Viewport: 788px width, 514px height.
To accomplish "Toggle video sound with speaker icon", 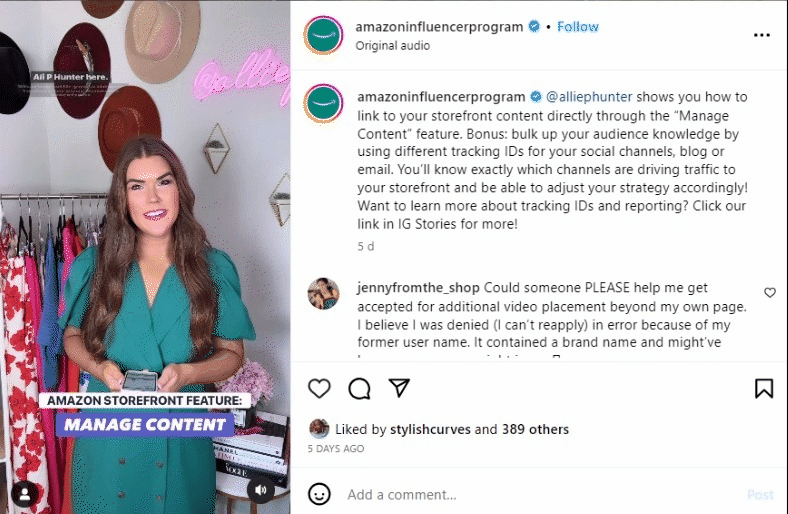I will click(x=260, y=490).
